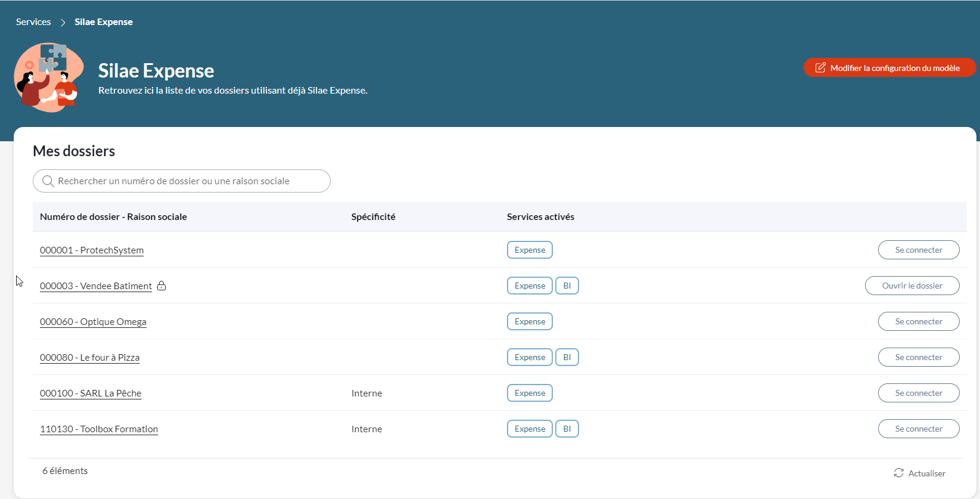Click Se connecter for SARL La Pêche
The image size is (980, 499).
pos(919,393)
